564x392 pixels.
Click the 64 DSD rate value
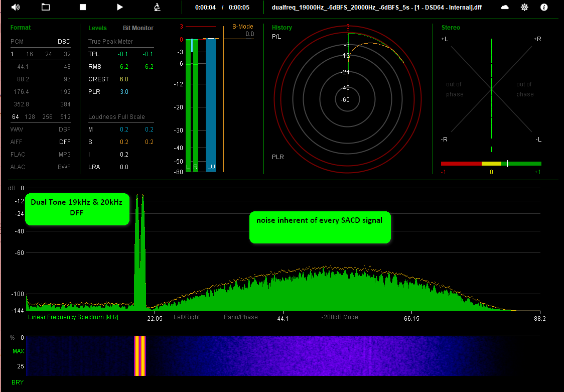tap(16, 116)
